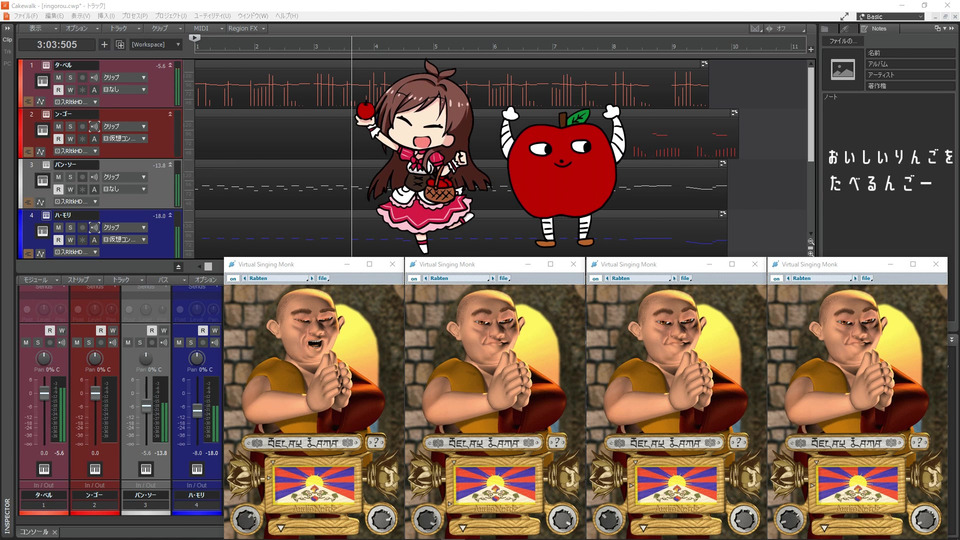The width and height of the screenshot is (960, 540).
Task: Open track 2 automation lanes icon
Action: 40,151
